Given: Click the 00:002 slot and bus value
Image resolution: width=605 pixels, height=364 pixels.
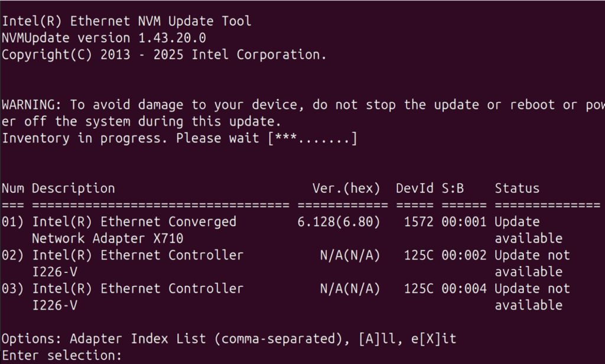Looking at the screenshot, I should coord(464,255).
